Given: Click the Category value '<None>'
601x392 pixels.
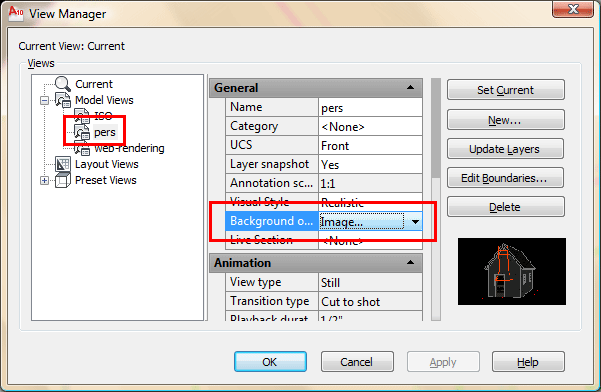Looking at the screenshot, I should tap(370, 126).
